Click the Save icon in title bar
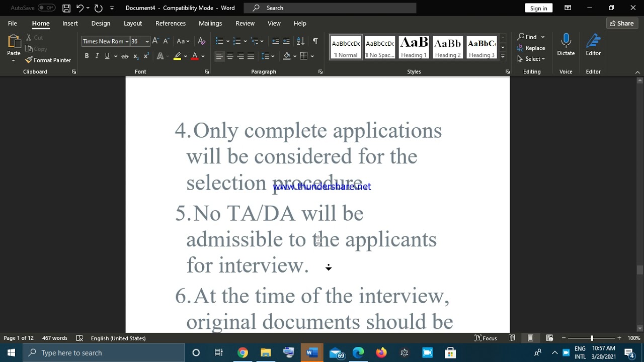This screenshot has width=644, height=362. tap(66, 8)
